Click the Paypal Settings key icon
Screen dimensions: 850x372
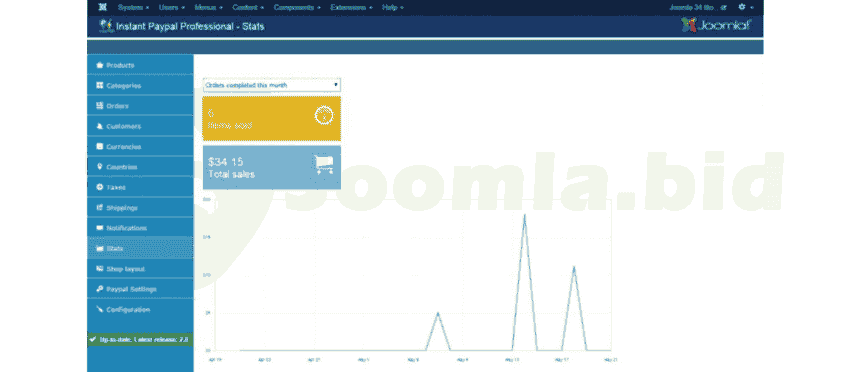[x=100, y=289]
